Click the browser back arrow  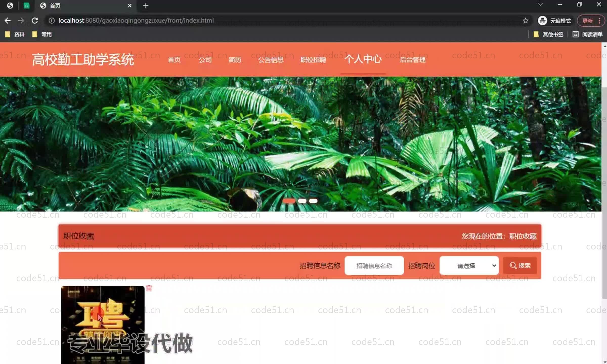pyautogui.click(x=8, y=20)
